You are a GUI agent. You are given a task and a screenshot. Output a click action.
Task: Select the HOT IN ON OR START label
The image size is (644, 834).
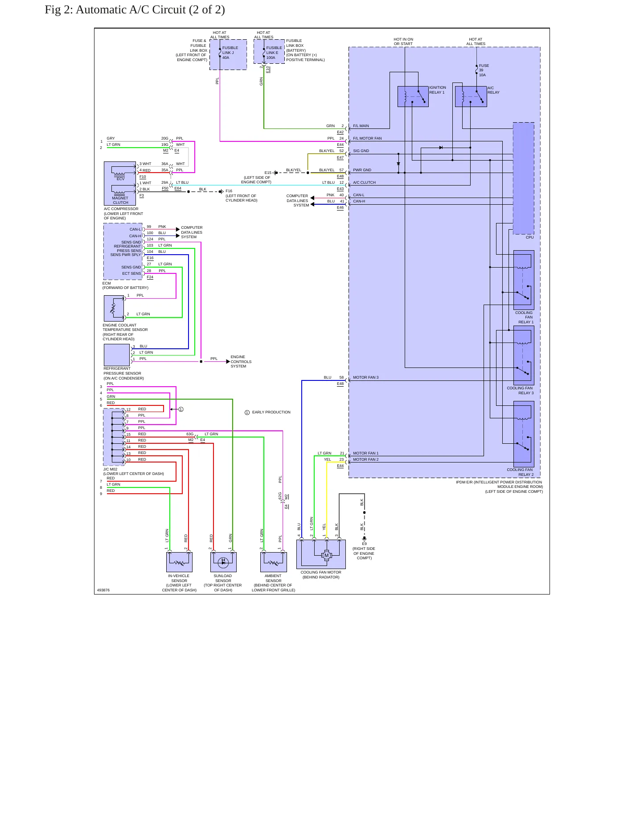point(403,41)
